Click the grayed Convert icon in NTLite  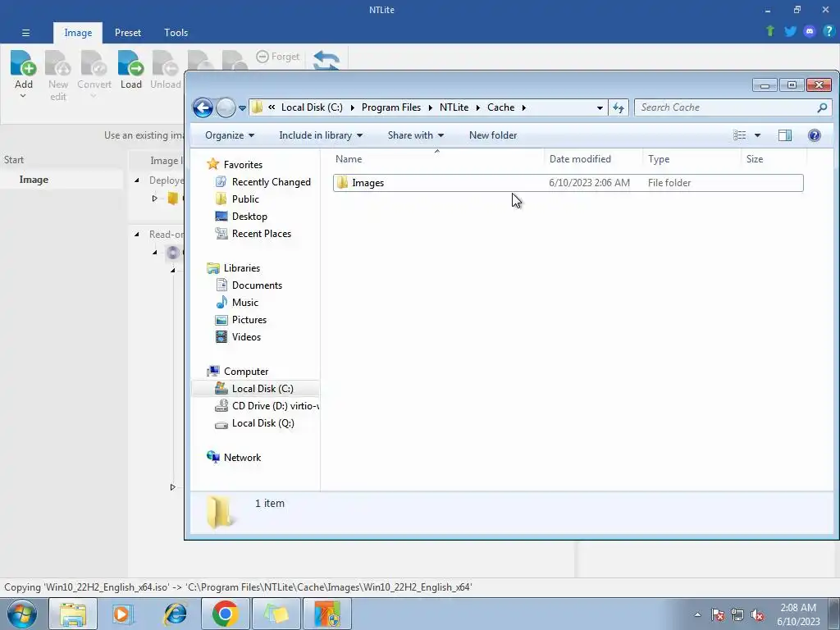click(94, 63)
